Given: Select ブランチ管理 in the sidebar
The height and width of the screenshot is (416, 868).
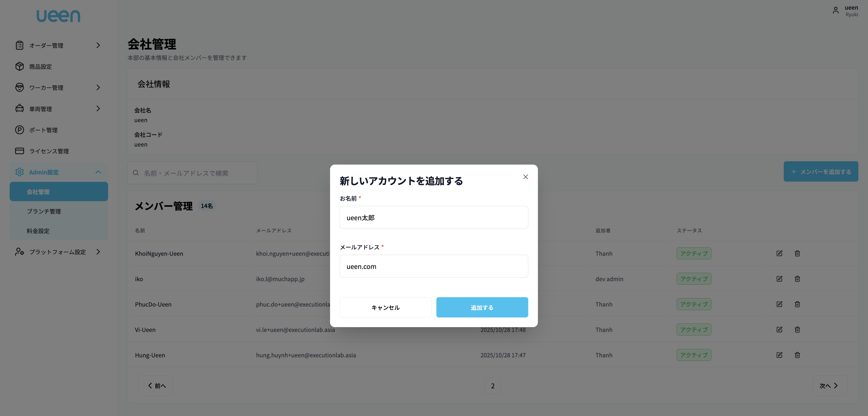Looking at the screenshot, I should pyautogui.click(x=44, y=211).
